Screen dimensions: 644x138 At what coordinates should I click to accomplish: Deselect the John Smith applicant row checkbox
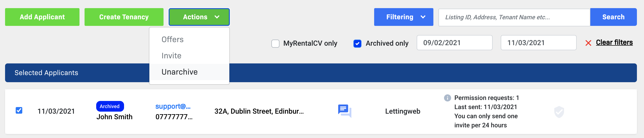click(19, 110)
